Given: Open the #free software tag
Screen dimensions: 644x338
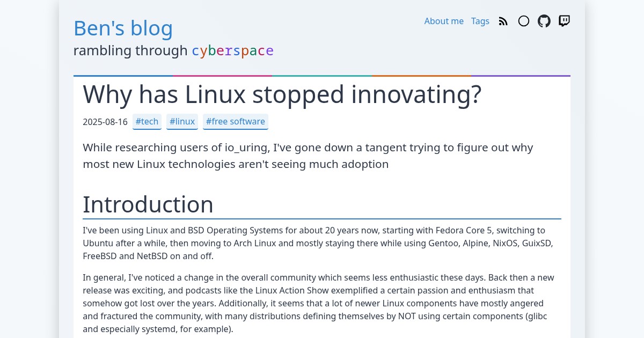Looking at the screenshot, I should point(236,122).
